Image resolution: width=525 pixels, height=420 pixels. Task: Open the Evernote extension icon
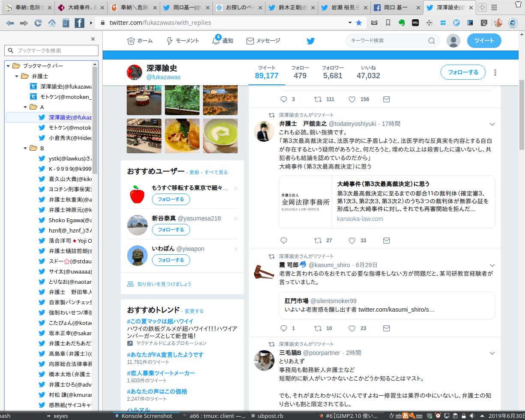(402, 23)
